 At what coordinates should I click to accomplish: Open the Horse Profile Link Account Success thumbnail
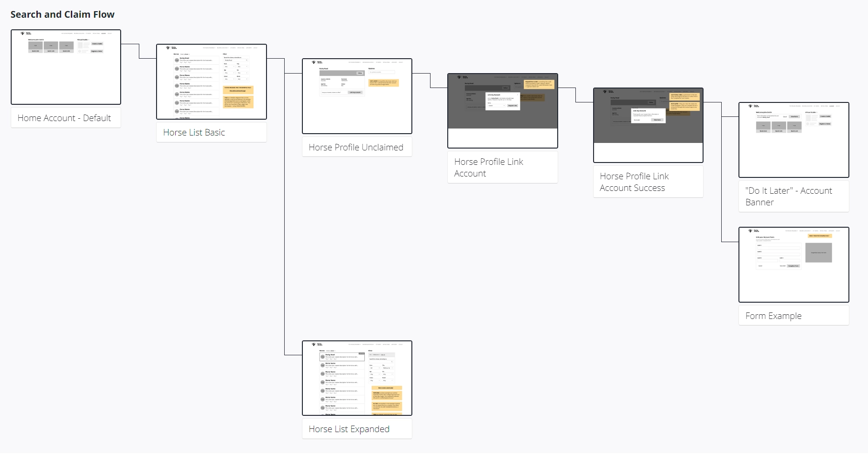(x=648, y=125)
